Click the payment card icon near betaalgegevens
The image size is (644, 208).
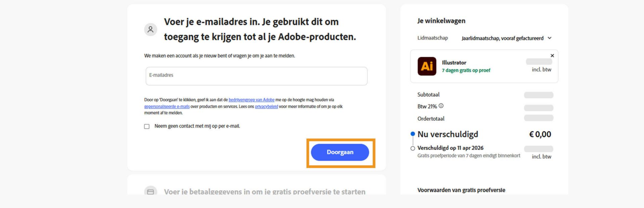(x=151, y=192)
